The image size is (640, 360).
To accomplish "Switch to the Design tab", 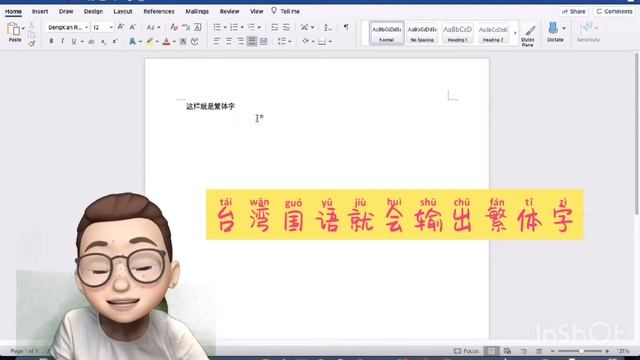I will [x=93, y=11].
